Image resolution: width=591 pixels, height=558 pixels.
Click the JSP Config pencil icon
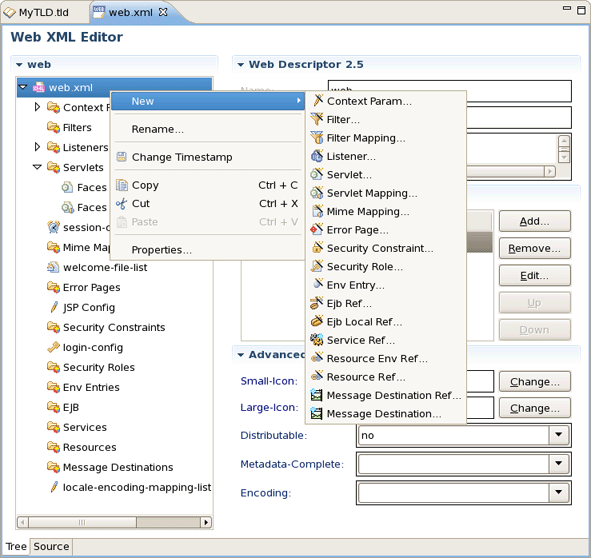(54, 307)
